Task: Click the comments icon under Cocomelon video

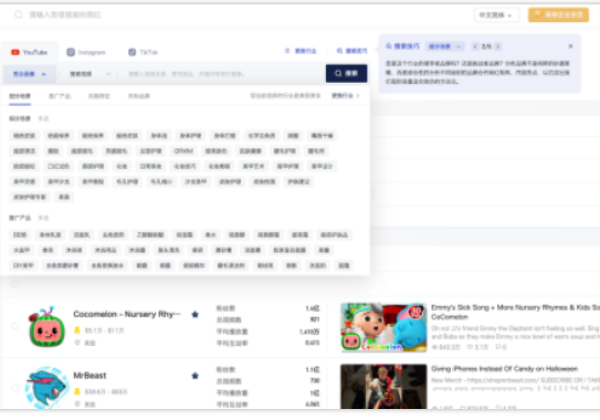Action: click(499, 347)
